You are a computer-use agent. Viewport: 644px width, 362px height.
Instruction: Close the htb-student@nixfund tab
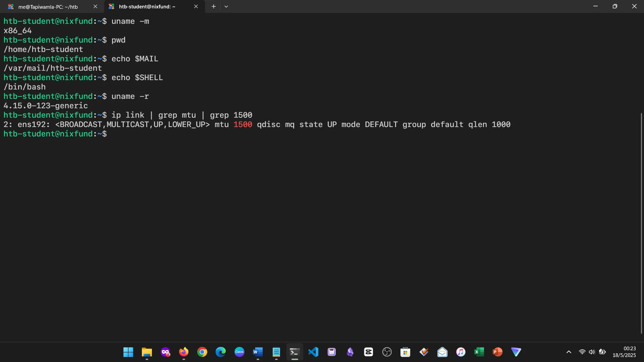196,6
